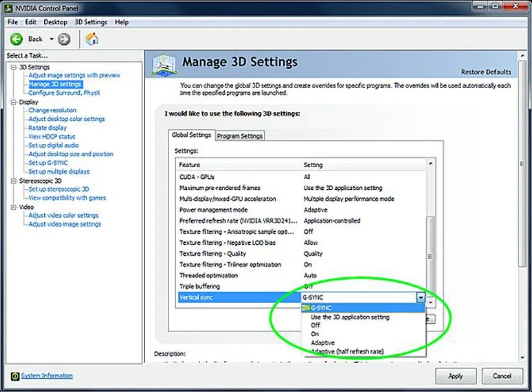Open Adjust video color settings
The width and height of the screenshot is (532, 392).
click(x=63, y=215)
